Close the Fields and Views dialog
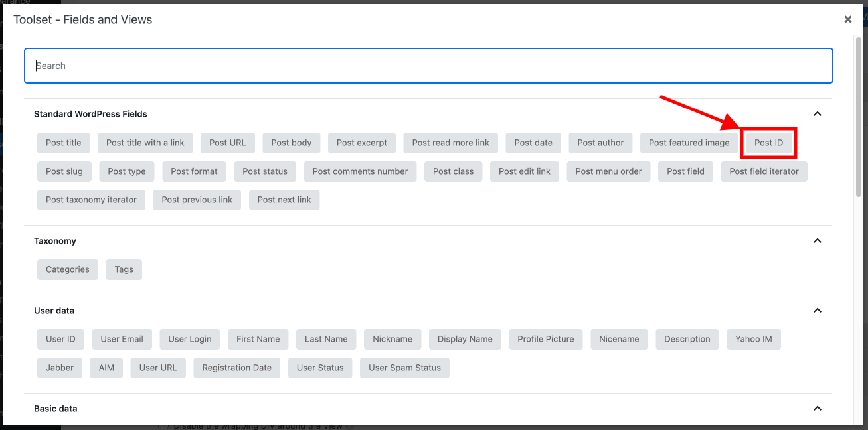 pyautogui.click(x=848, y=19)
